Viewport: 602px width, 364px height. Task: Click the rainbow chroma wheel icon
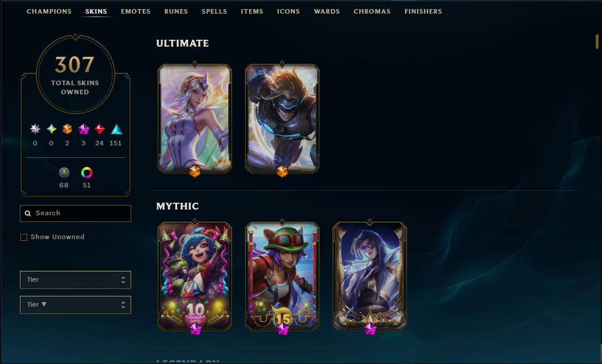[x=87, y=173]
